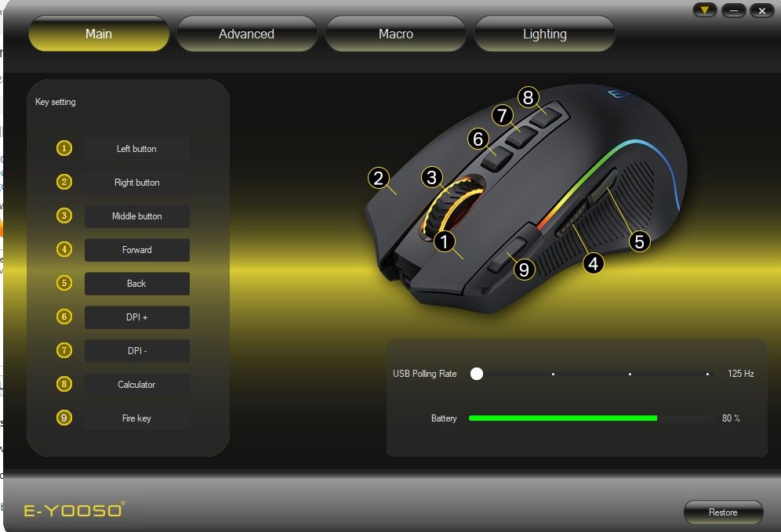Change the DPI + key assignment

[x=137, y=317]
